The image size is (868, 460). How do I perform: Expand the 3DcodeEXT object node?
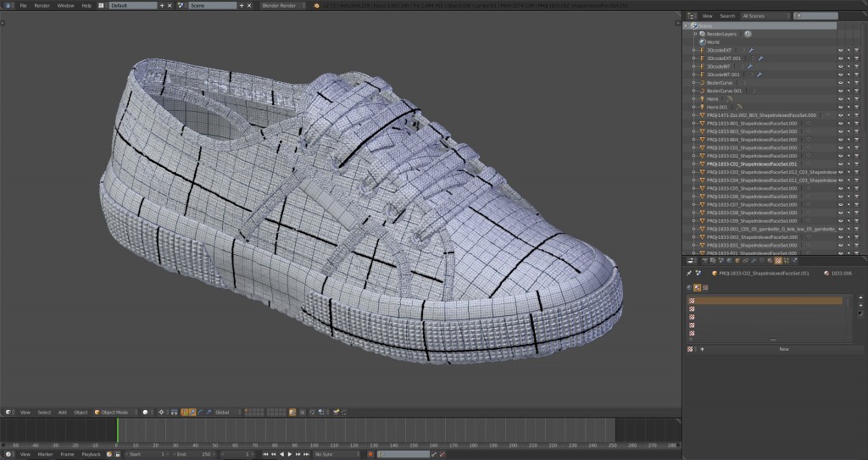tap(693, 50)
